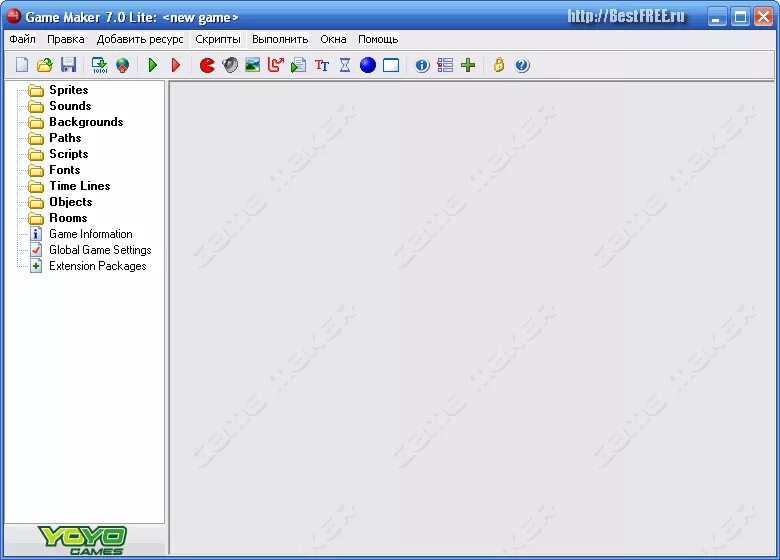Create a path resource
The image size is (780, 560).
276,65
